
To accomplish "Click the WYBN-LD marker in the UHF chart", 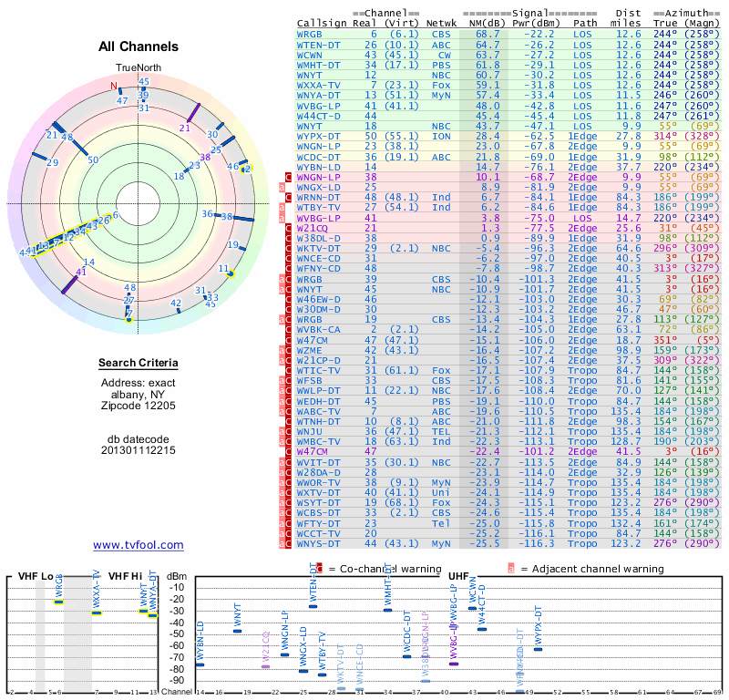I will [200, 665].
